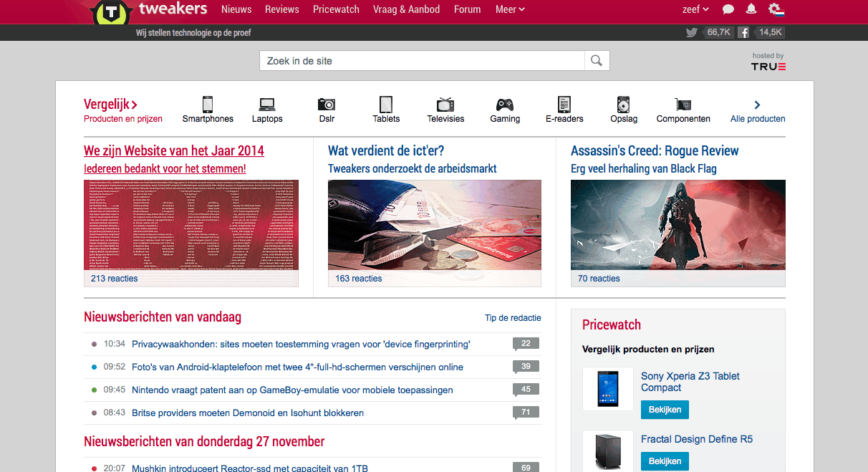Click the Sony Xperia tablet product image
The height and width of the screenshot is (472, 868).
click(x=608, y=389)
